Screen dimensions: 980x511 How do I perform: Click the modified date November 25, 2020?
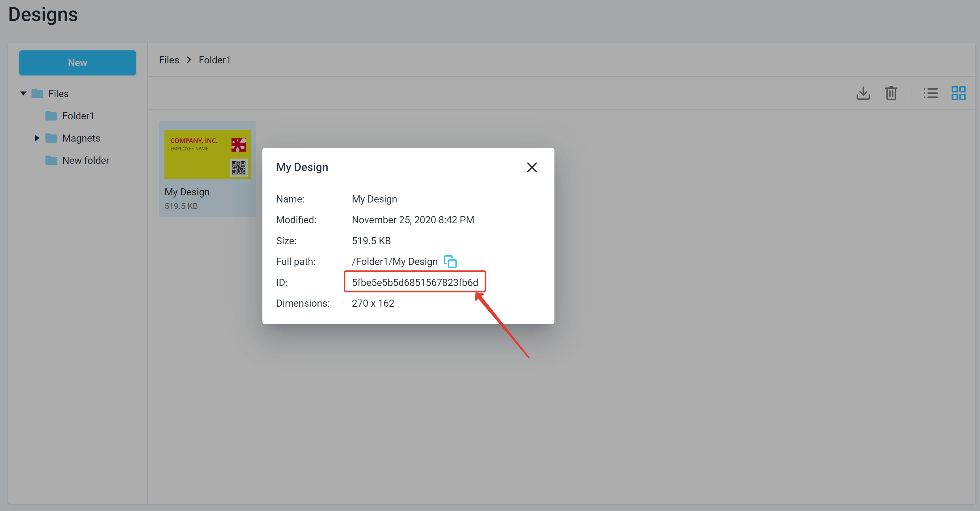[x=413, y=220]
